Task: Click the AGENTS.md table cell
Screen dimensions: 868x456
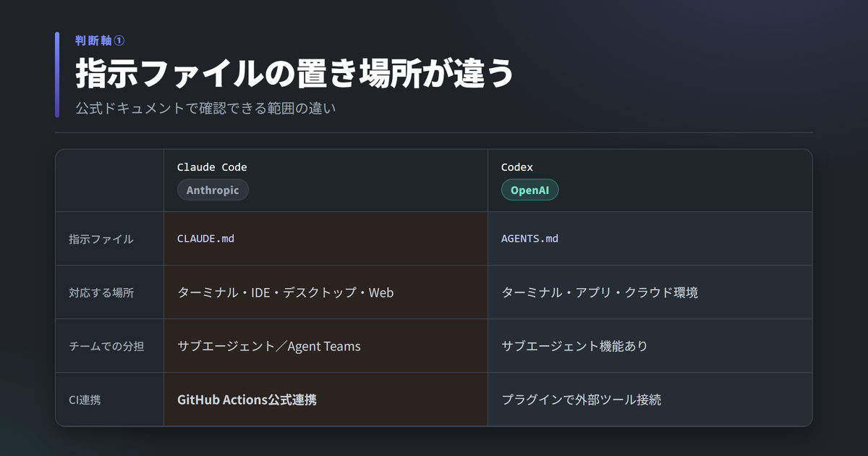Action: click(x=650, y=239)
